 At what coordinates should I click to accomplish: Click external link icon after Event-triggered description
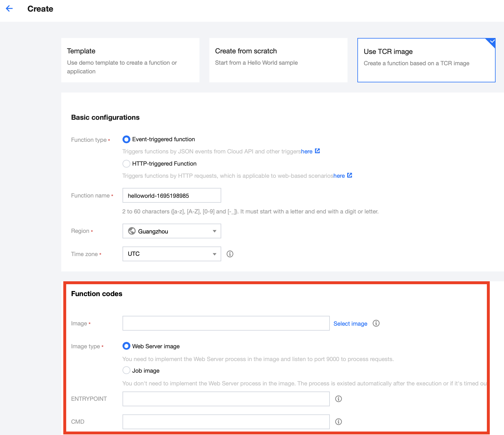(x=317, y=151)
